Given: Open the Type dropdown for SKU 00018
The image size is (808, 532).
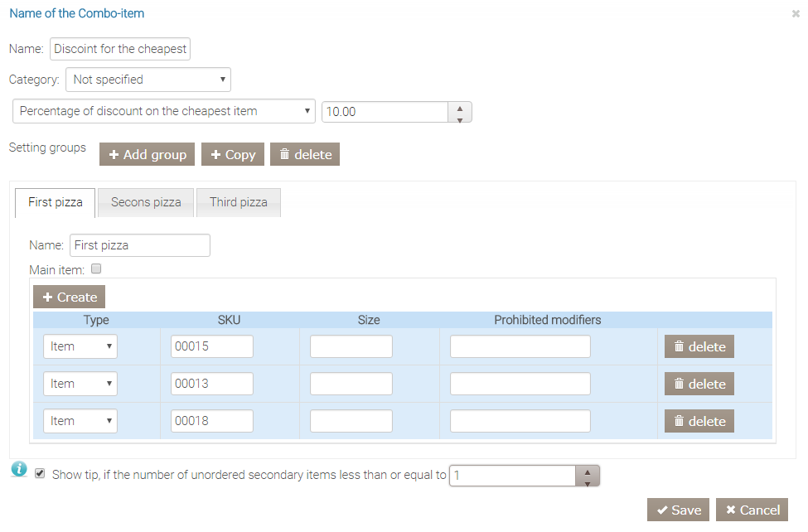Looking at the screenshot, I should (x=80, y=422).
